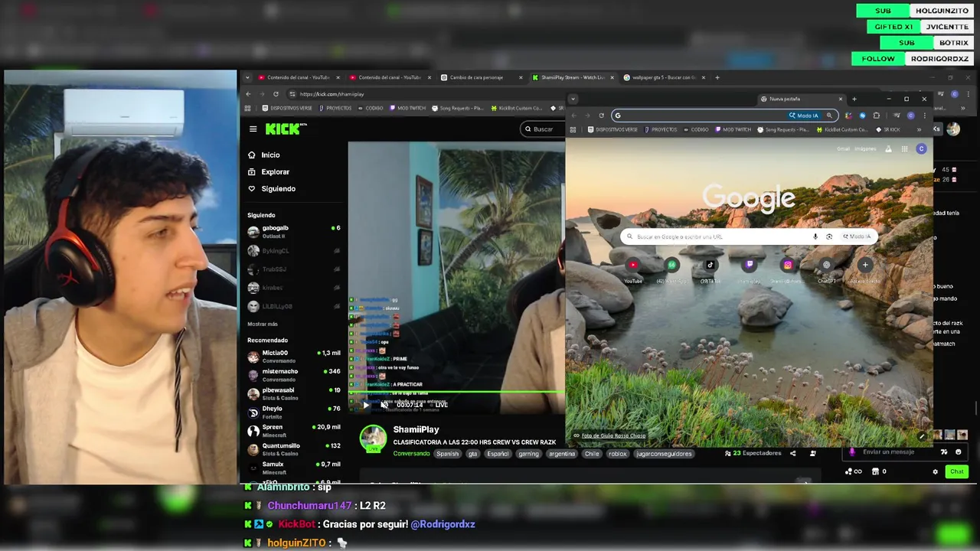
Task: Reload the Kick page
Action: [x=276, y=94]
